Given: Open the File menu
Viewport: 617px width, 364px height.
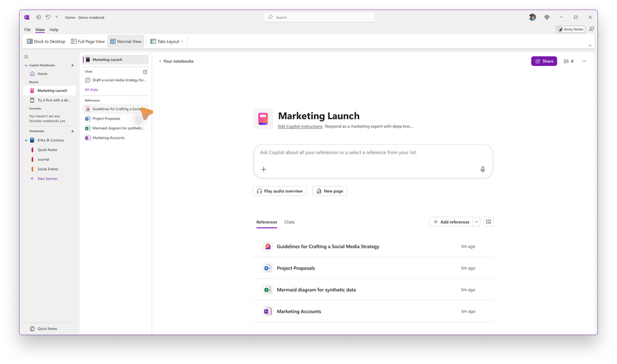Looking at the screenshot, I should 27,30.
